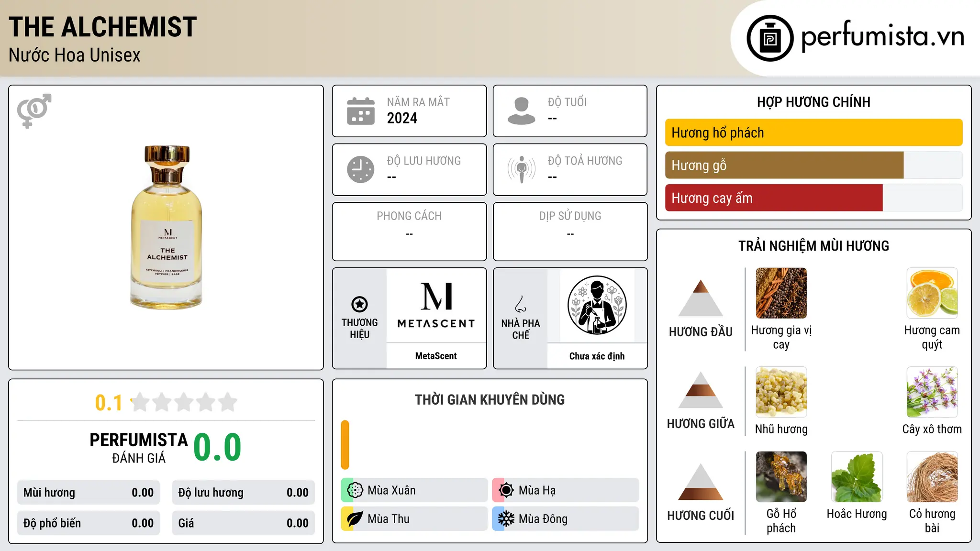Image resolution: width=980 pixels, height=551 pixels.
Task: Click the MetaScent brand name
Action: pyautogui.click(x=436, y=356)
